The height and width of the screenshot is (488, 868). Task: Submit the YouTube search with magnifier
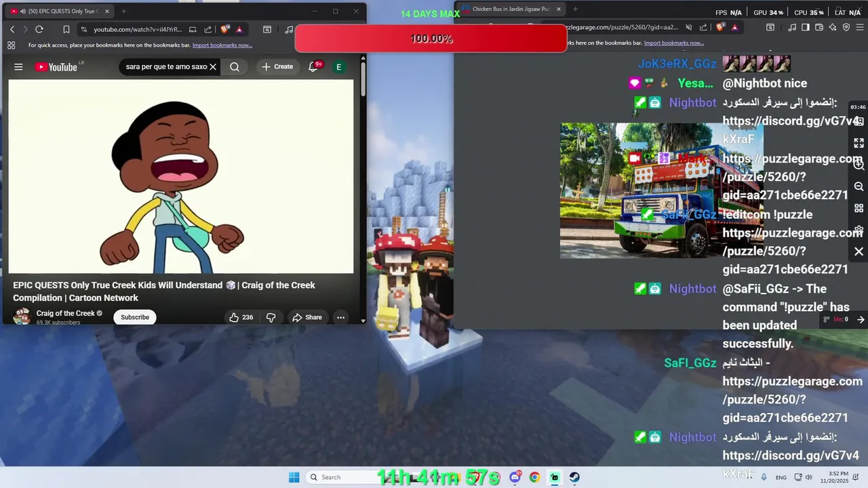pyautogui.click(x=235, y=67)
